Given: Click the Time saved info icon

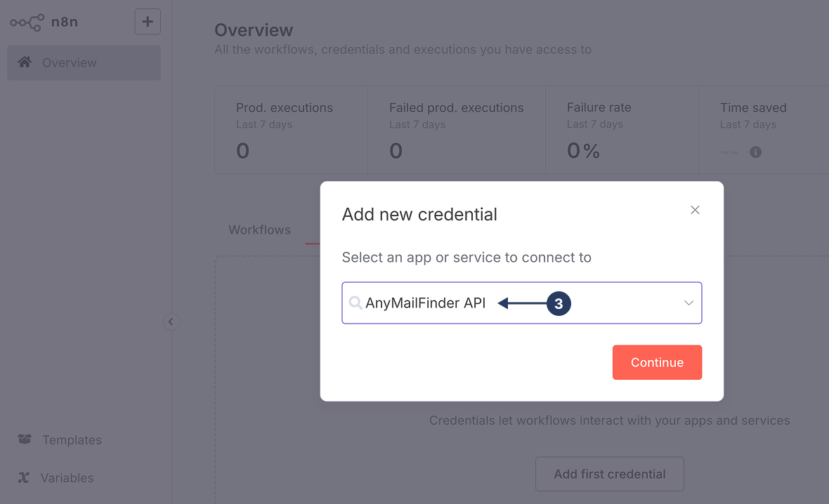Looking at the screenshot, I should click(755, 152).
